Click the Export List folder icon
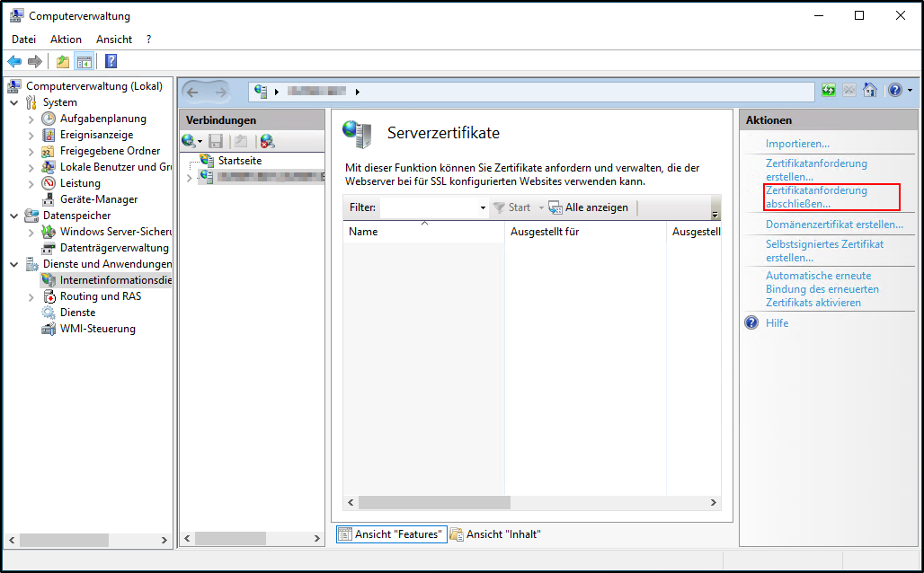This screenshot has height=573, width=924. point(61,61)
